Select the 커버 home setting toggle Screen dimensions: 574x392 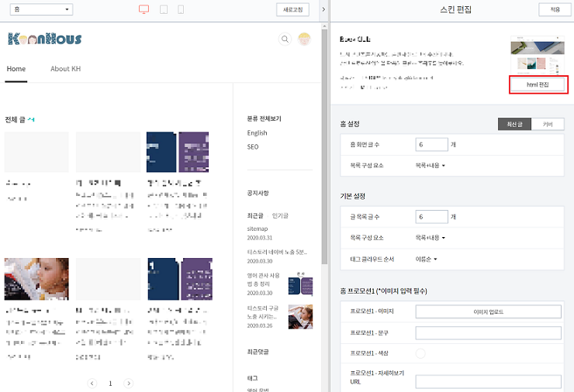[548, 124]
